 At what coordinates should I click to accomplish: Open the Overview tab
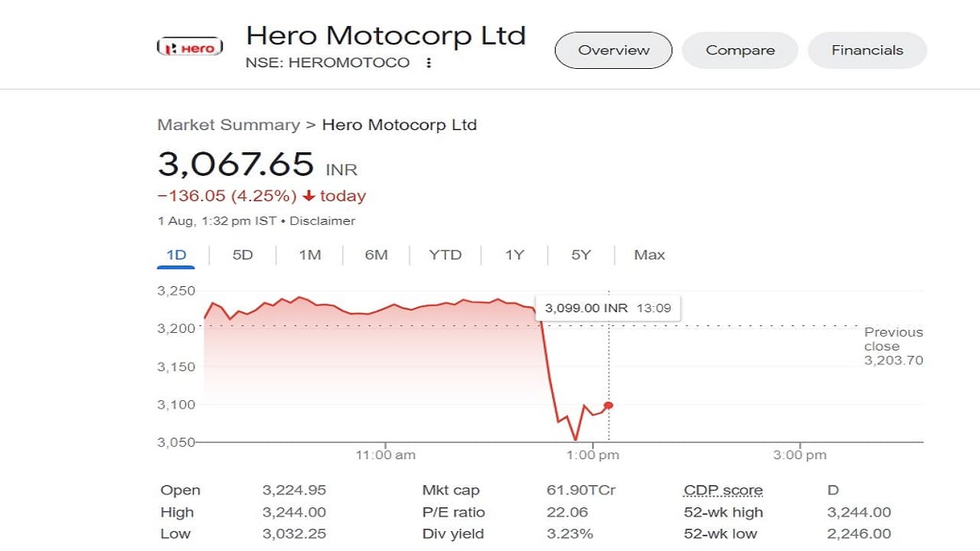613,51
